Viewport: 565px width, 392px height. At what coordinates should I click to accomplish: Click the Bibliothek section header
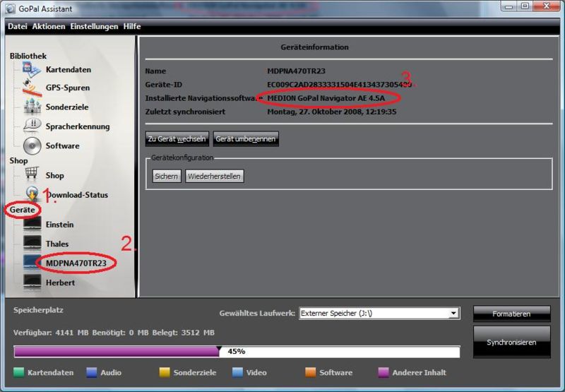pos(28,56)
